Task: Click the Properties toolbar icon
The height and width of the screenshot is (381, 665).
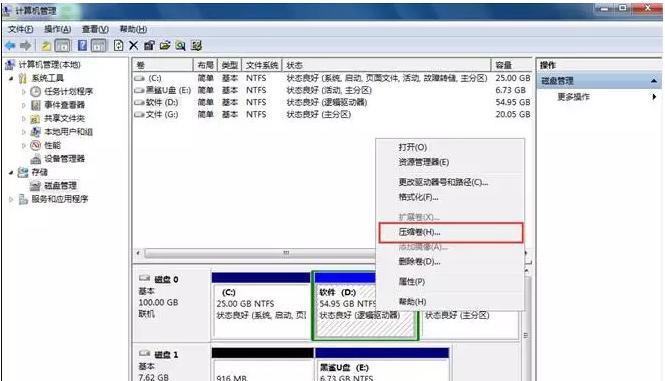Action: 149,45
